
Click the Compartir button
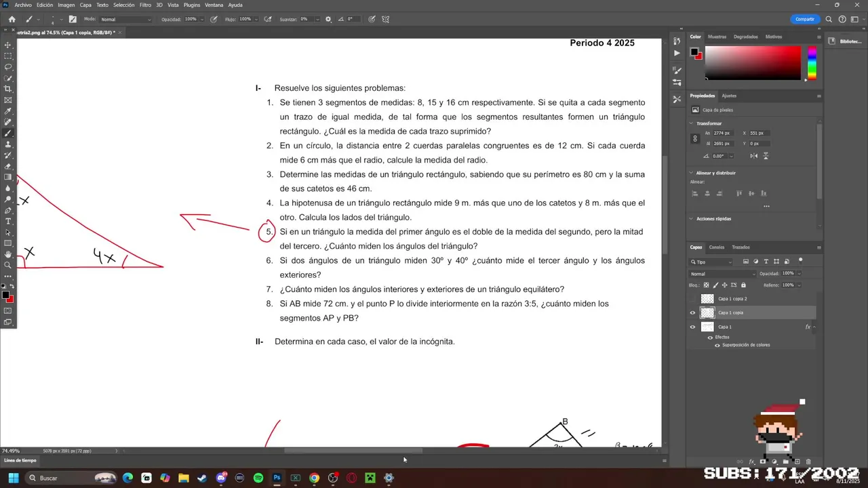point(805,19)
